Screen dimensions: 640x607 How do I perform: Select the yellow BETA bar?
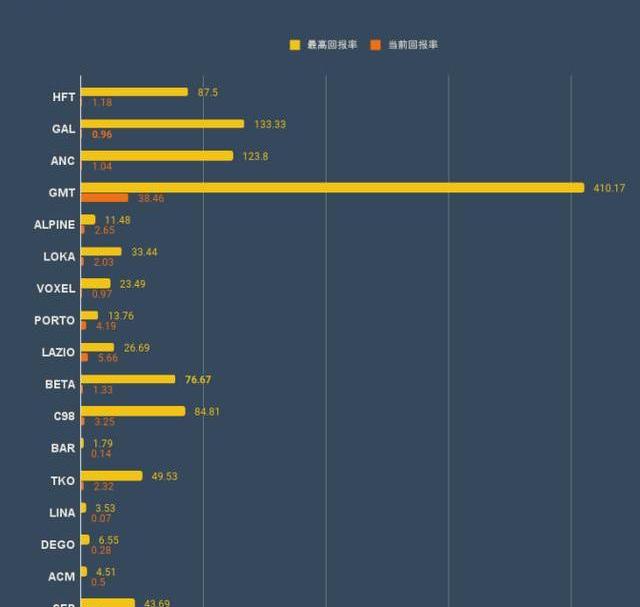pyautogui.click(x=128, y=380)
